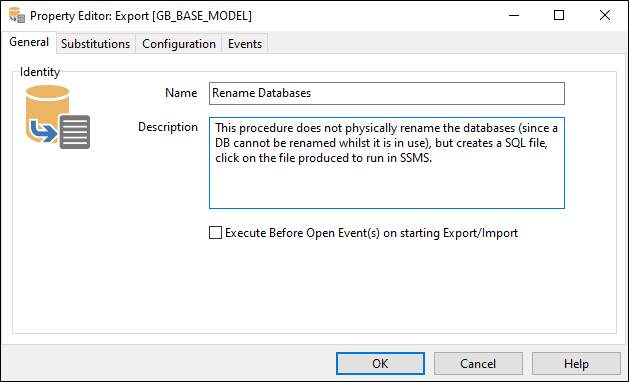This screenshot has width=629, height=382.
Task: Enable Execute Before Open Event(s) checkbox
Action: [x=215, y=233]
